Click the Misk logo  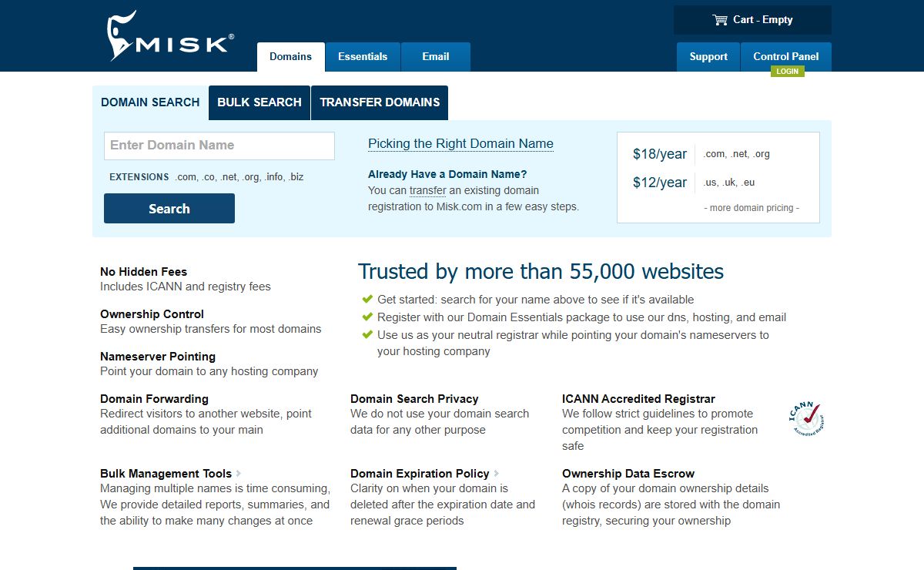click(169, 36)
